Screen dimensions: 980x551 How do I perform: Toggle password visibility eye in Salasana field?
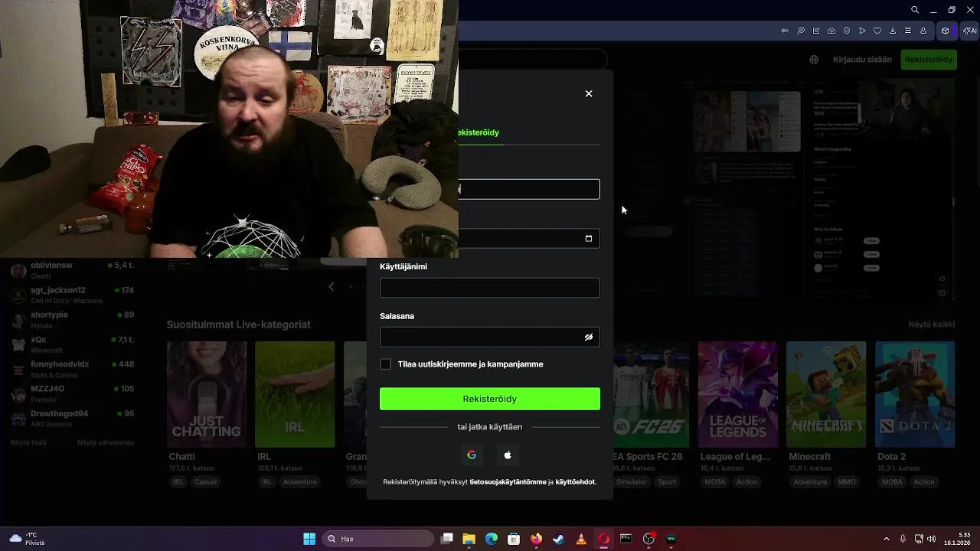(x=589, y=337)
